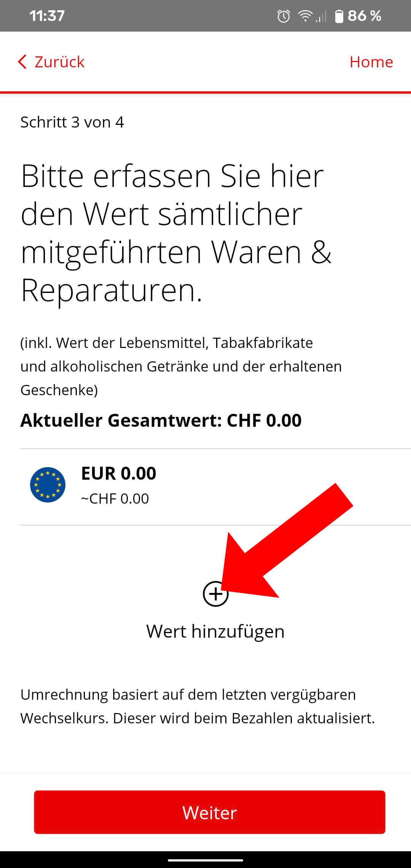411x868 pixels.
Task: Tap the cellular signal strength icon
Action: click(x=321, y=17)
